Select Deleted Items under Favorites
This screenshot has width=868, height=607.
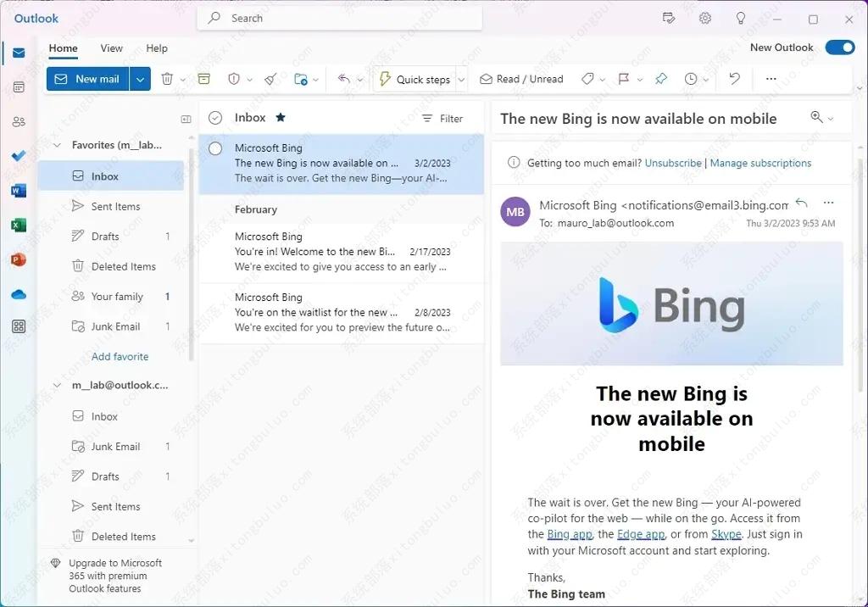111,266
